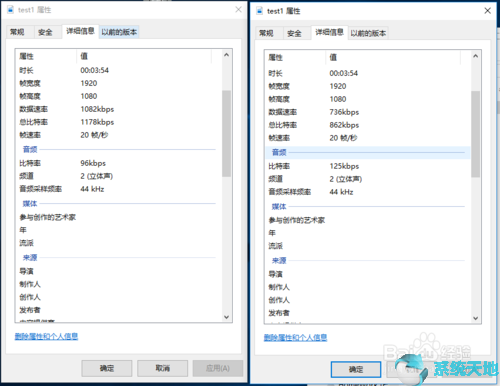500x386 pixels.
Task: Select 时长 row in right window
Action: coord(368,73)
